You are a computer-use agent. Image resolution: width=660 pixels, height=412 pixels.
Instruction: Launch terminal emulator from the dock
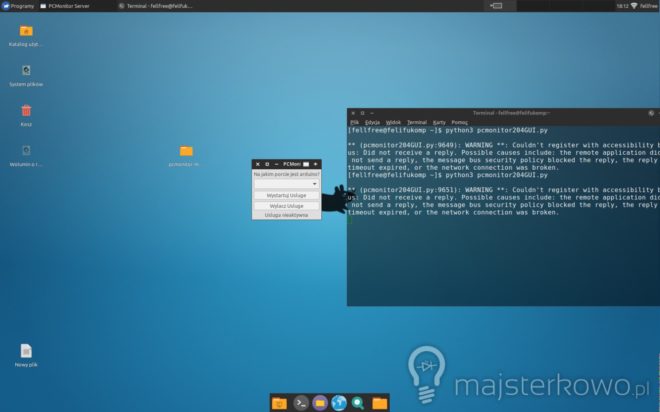tap(299, 402)
